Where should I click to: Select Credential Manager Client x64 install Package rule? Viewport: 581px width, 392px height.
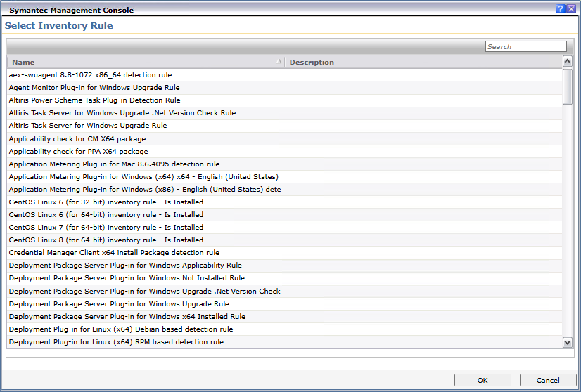(x=284, y=252)
